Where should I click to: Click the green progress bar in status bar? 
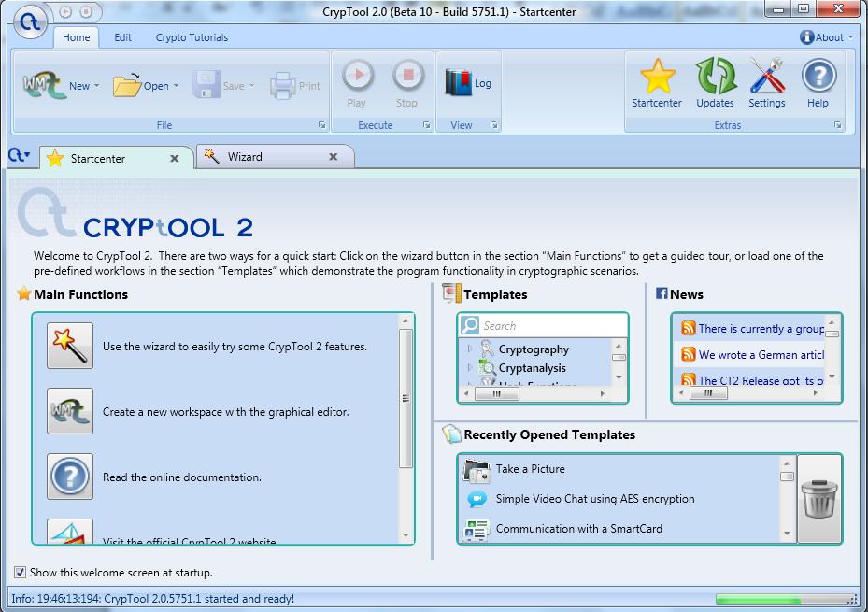pos(758,600)
